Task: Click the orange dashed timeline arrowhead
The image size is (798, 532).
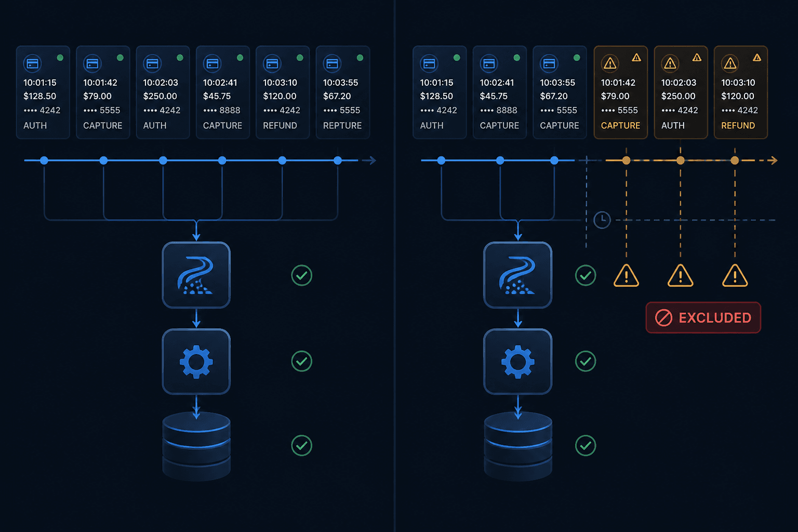Action: point(774,161)
